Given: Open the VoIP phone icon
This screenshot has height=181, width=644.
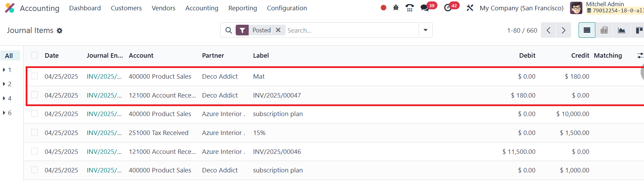Looking at the screenshot, I should tap(409, 8).
